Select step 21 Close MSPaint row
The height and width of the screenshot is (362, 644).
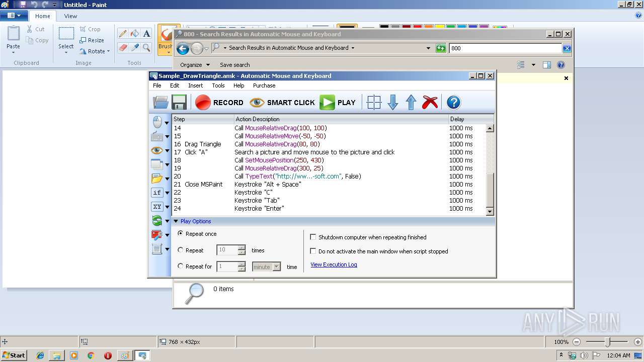pyautogui.click(x=330, y=185)
